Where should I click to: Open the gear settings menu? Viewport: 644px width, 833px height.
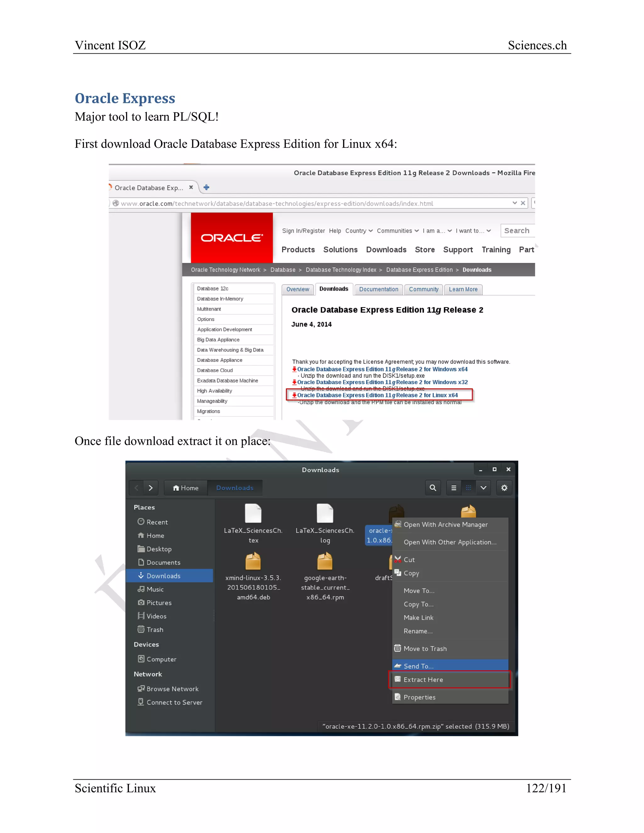click(504, 488)
